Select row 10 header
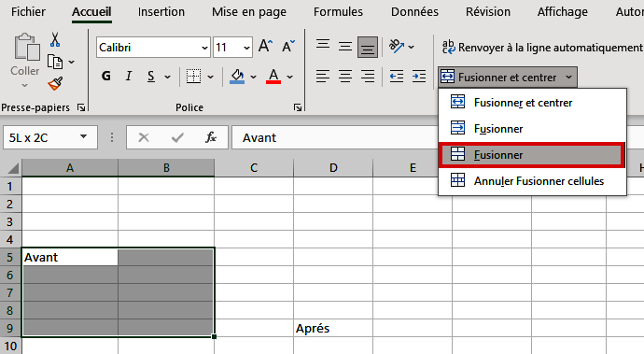 (x=10, y=346)
